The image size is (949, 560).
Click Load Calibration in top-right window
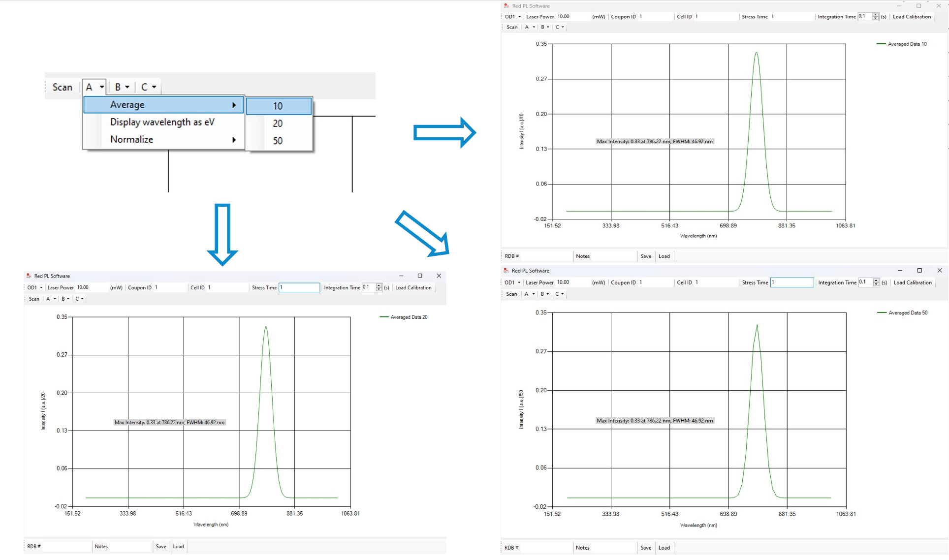pos(912,17)
